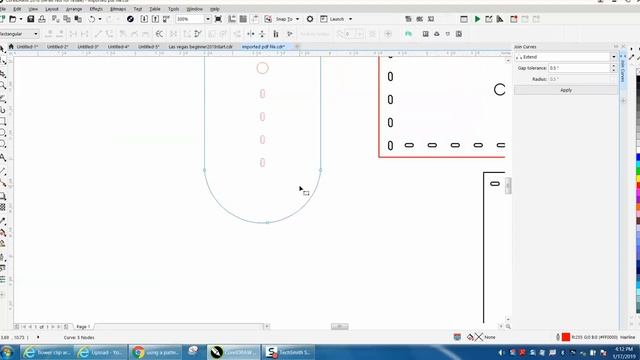The width and height of the screenshot is (640, 360).
Task: Click the TechSmith Snagit taskbar button
Action: pos(288,352)
